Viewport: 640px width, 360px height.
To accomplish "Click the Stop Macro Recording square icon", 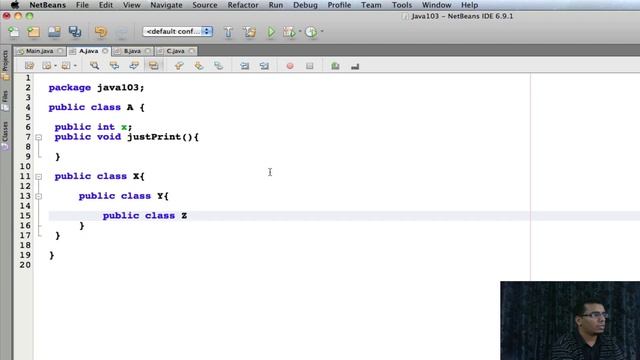I will [x=310, y=66].
